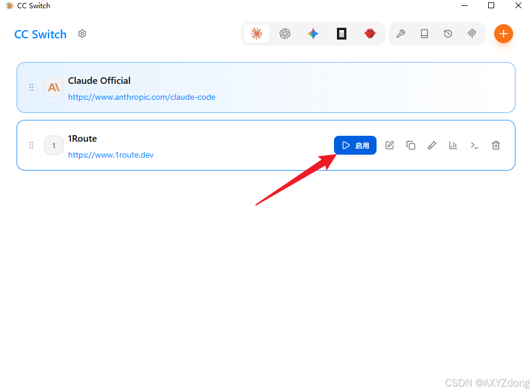Switch to the Gemini app tab
Viewport: 532px width, 392px height.
click(x=313, y=34)
